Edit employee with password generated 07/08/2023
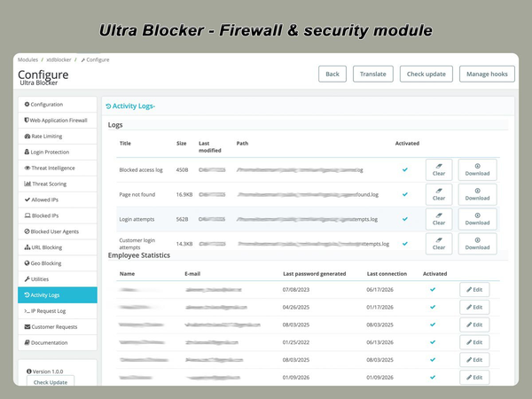The width and height of the screenshot is (532, 399). click(x=474, y=289)
